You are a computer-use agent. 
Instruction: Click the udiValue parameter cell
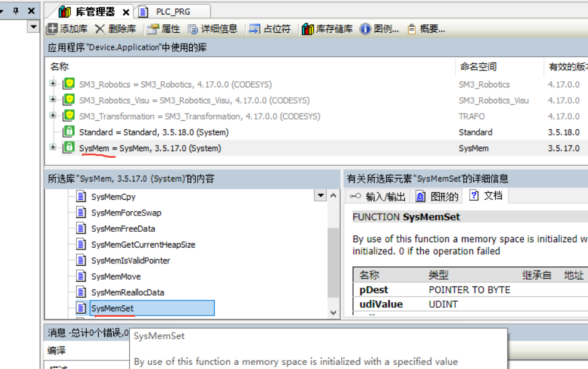click(381, 304)
